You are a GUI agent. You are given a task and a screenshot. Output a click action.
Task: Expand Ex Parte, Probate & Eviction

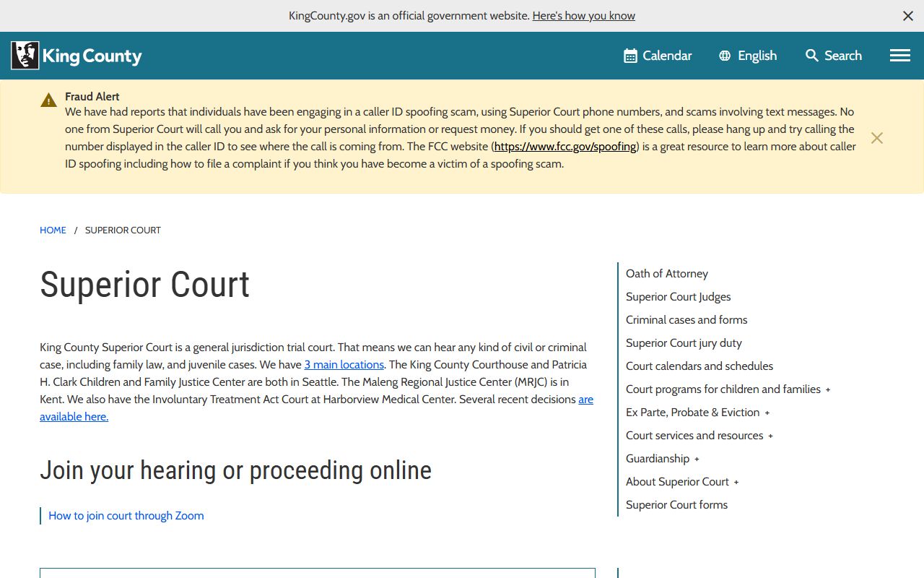[767, 413]
